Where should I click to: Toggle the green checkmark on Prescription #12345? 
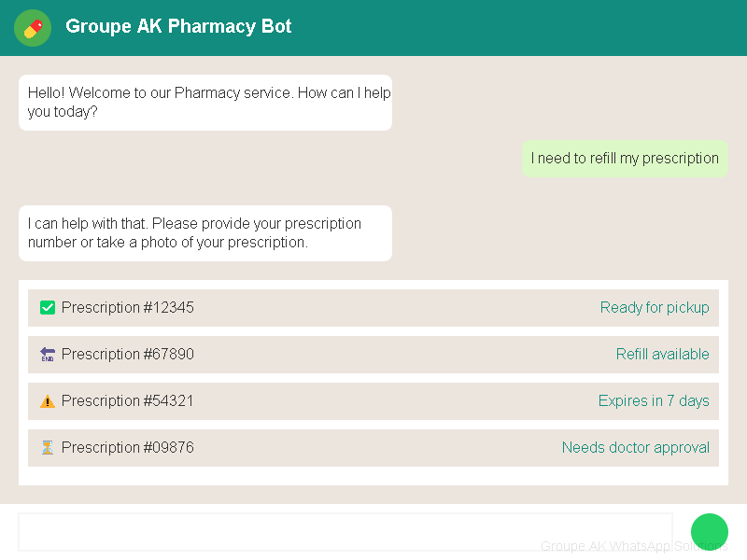coord(48,307)
